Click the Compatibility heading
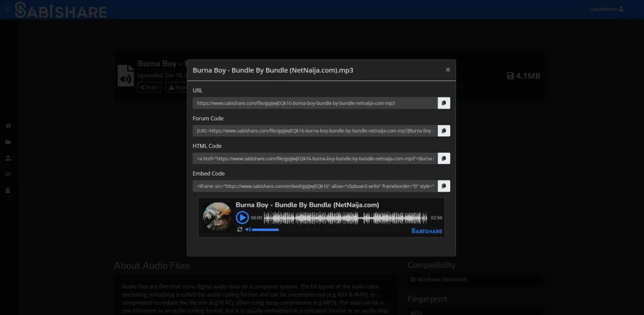 tap(431, 265)
